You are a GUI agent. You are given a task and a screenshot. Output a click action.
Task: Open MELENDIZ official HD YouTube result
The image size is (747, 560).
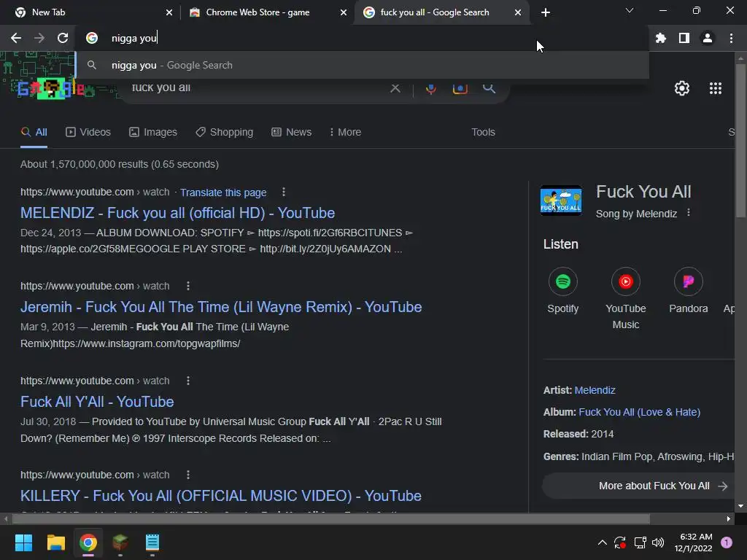(x=177, y=213)
